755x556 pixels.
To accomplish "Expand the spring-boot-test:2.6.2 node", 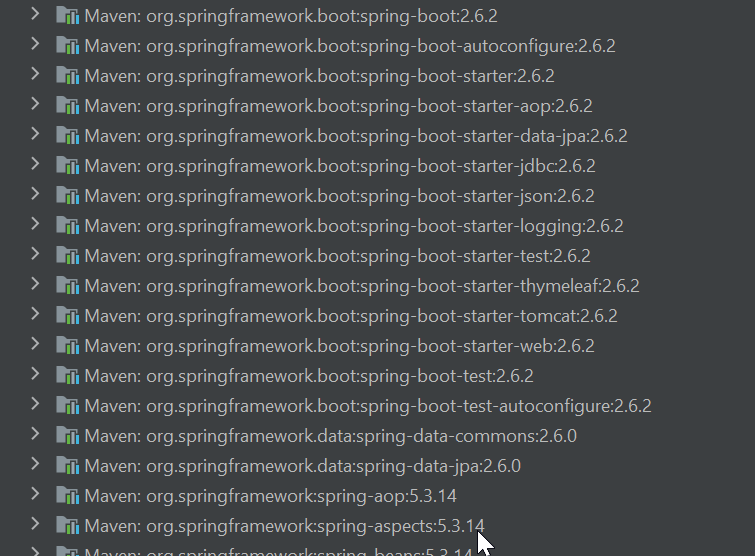I will 35,374.
